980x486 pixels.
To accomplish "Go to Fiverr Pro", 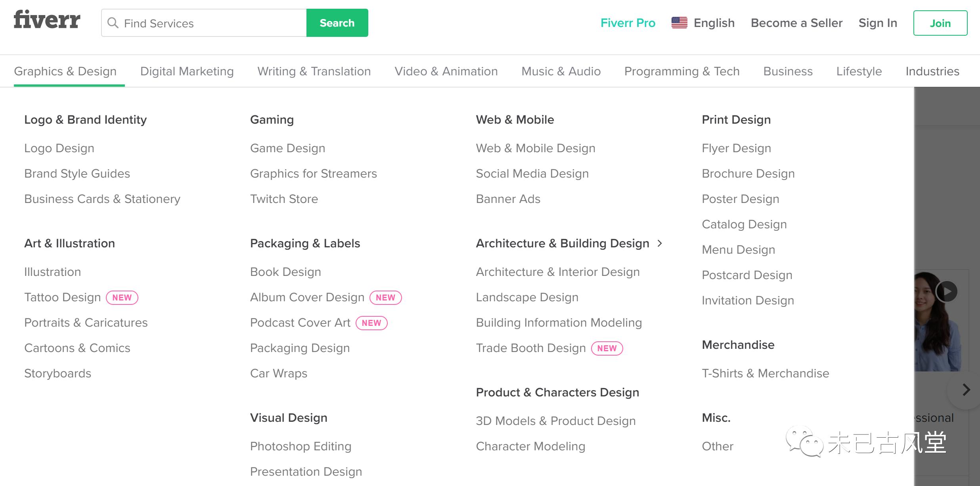I will click(628, 23).
